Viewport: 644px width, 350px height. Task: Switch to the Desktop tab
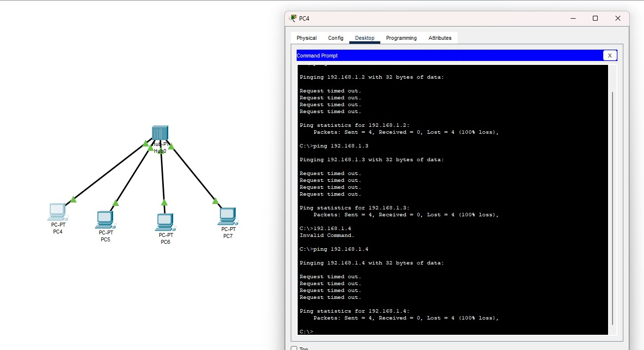coord(365,38)
